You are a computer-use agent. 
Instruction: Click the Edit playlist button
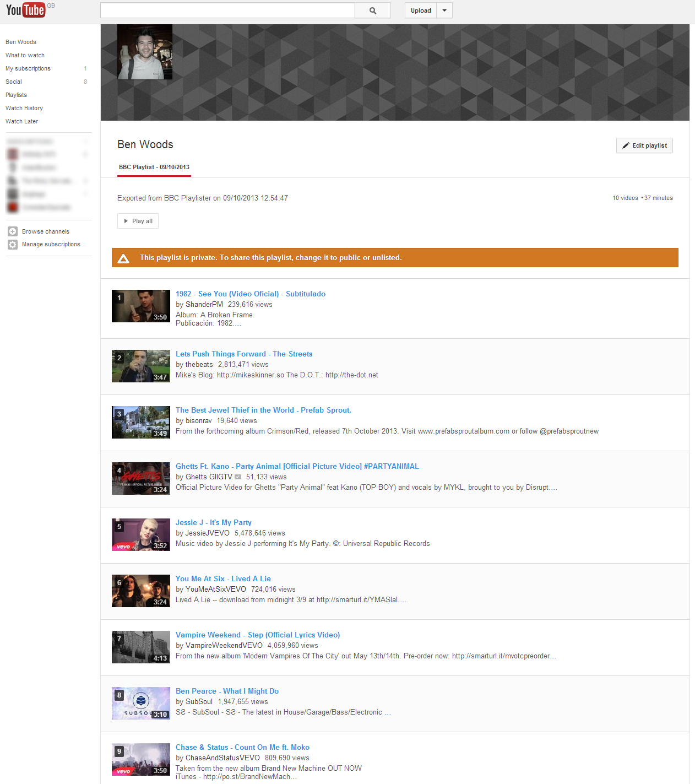644,145
